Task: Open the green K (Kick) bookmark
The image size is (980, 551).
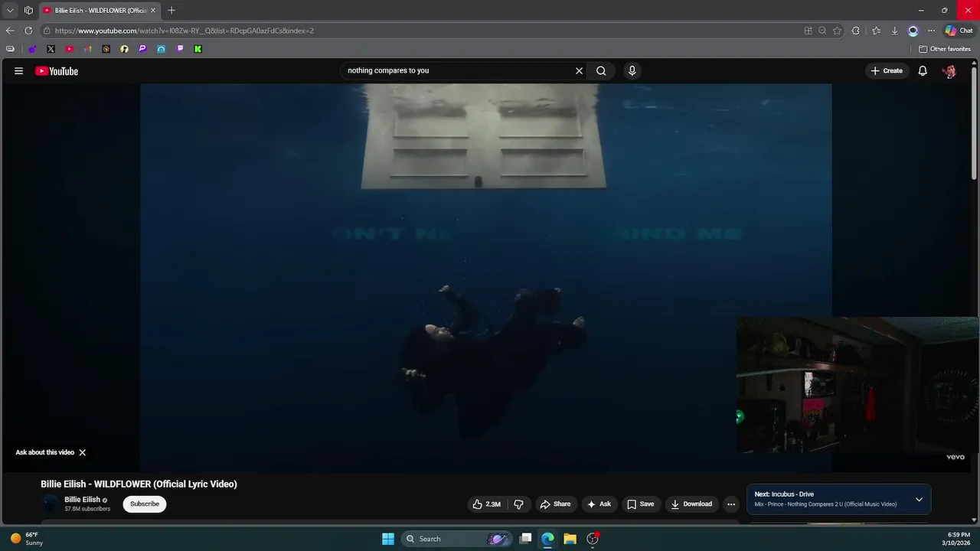Action: (198, 49)
